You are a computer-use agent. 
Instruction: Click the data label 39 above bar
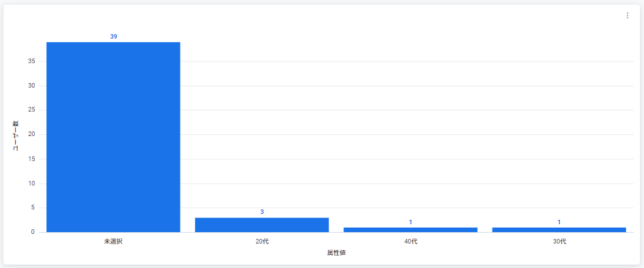[113, 36]
